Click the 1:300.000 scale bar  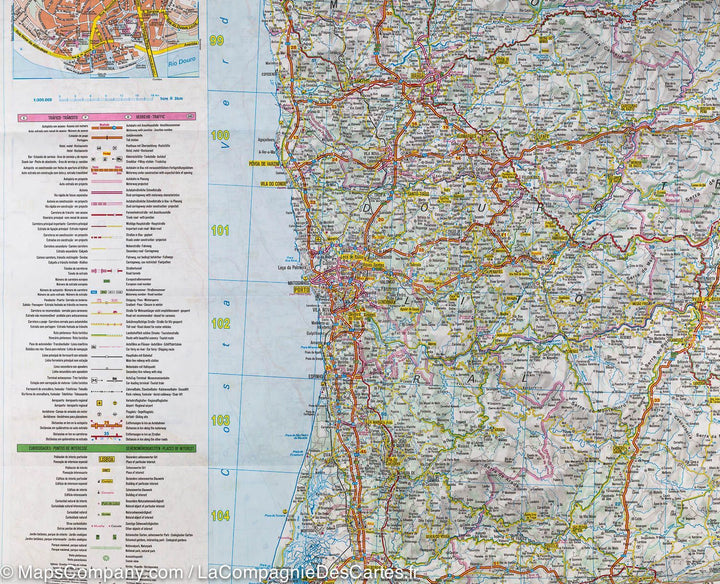108,99
